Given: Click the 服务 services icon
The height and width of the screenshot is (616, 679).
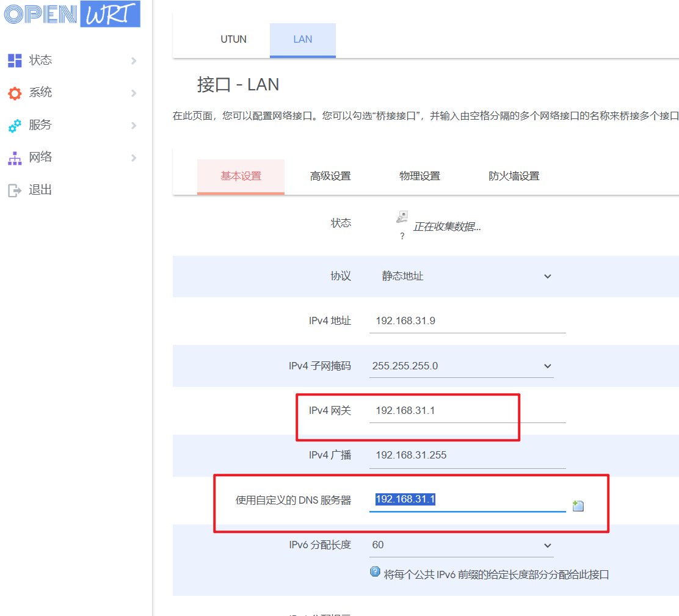Looking at the screenshot, I should [14, 125].
